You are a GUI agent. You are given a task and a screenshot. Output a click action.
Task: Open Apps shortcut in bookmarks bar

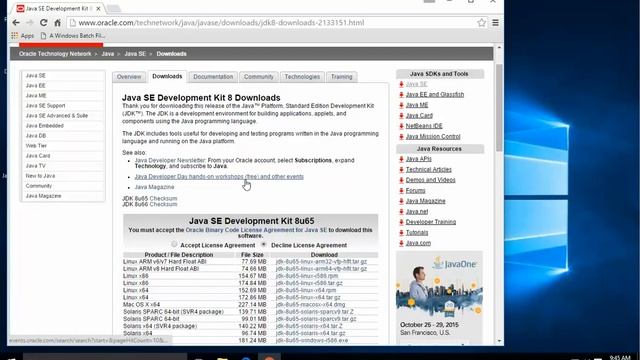(x=22, y=36)
